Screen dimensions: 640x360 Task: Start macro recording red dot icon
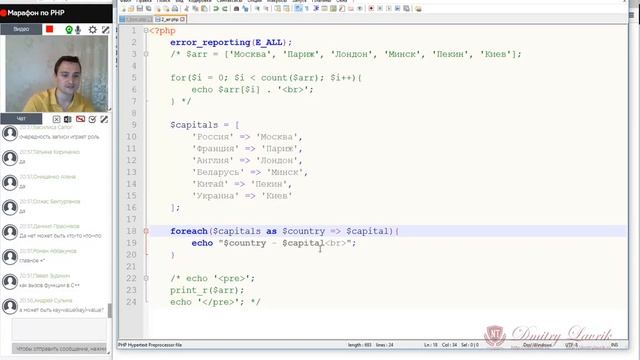(x=371, y=8)
